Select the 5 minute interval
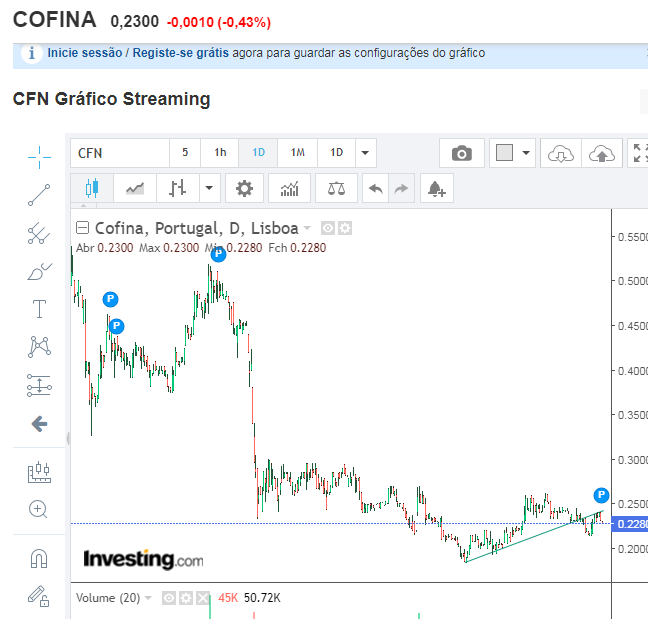Viewport: 648px width, 619px height. [185, 153]
